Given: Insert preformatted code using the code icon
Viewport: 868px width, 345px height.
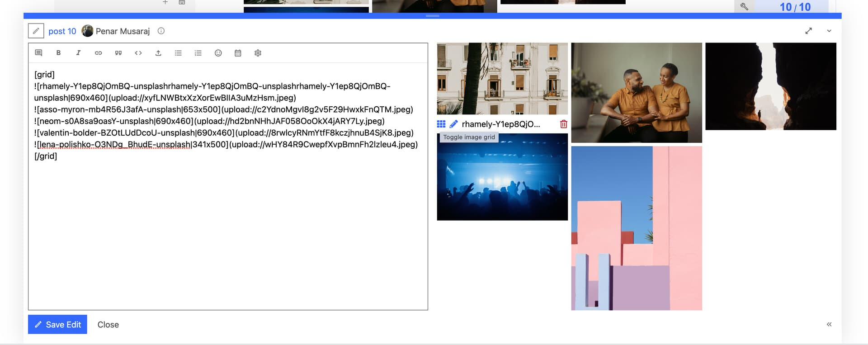Looking at the screenshot, I should (x=138, y=53).
